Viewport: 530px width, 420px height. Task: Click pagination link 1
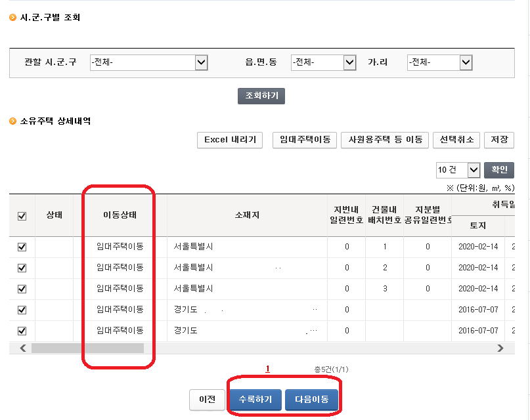click(x=267, y=369)
